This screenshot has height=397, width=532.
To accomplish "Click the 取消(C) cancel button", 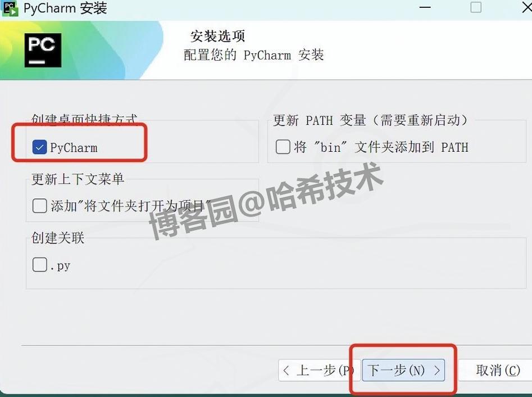I will click(497, 370).
